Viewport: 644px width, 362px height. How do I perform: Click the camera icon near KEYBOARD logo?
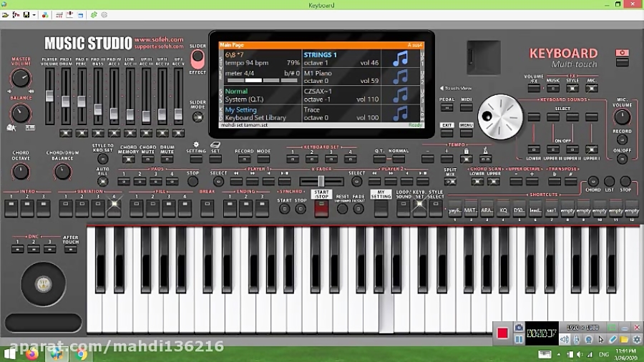(x=623, y=52)
